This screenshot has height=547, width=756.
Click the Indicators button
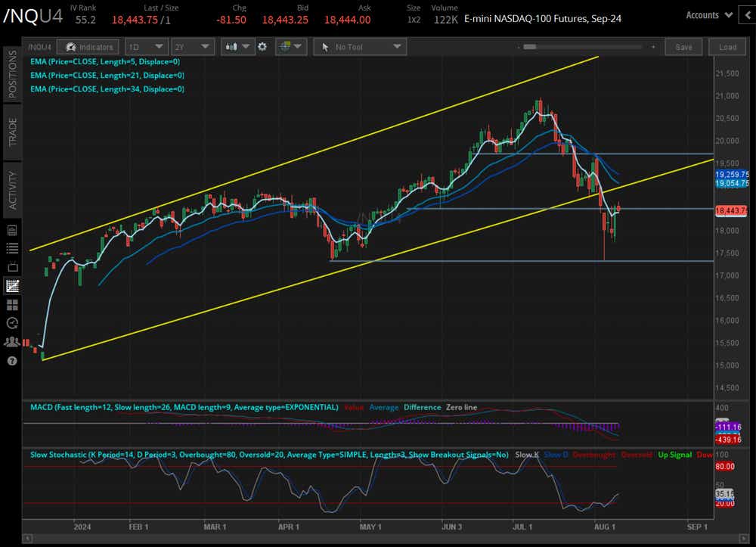tap(88, 47)
